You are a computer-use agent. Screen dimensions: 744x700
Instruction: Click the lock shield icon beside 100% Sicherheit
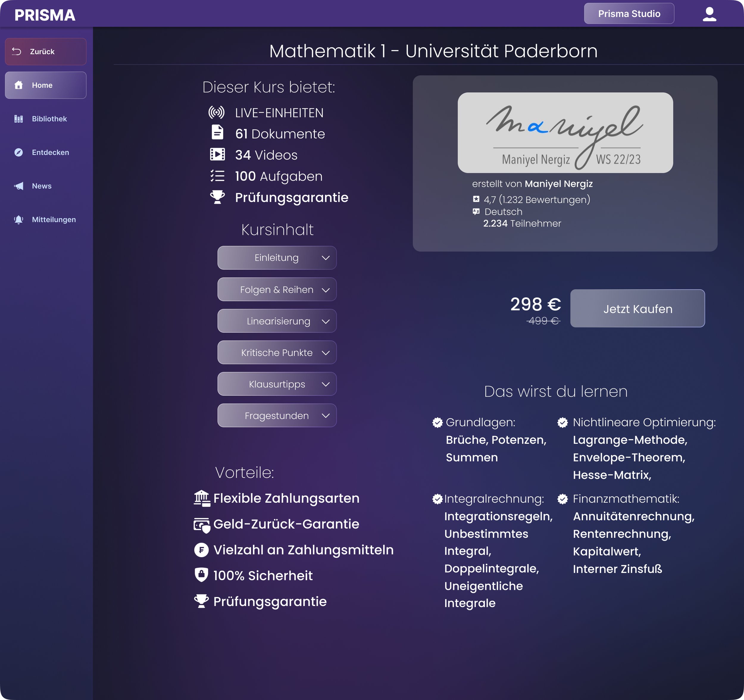(201, 575)
